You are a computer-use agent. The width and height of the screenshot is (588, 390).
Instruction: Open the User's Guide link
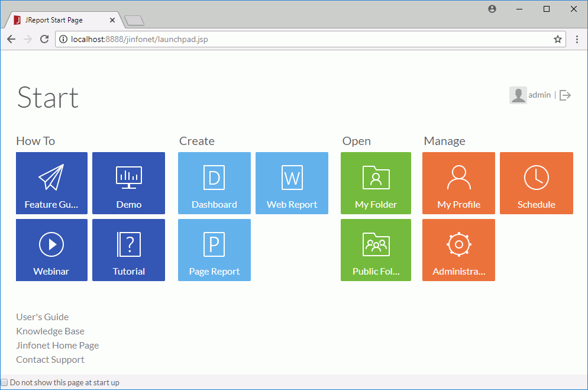43,317
